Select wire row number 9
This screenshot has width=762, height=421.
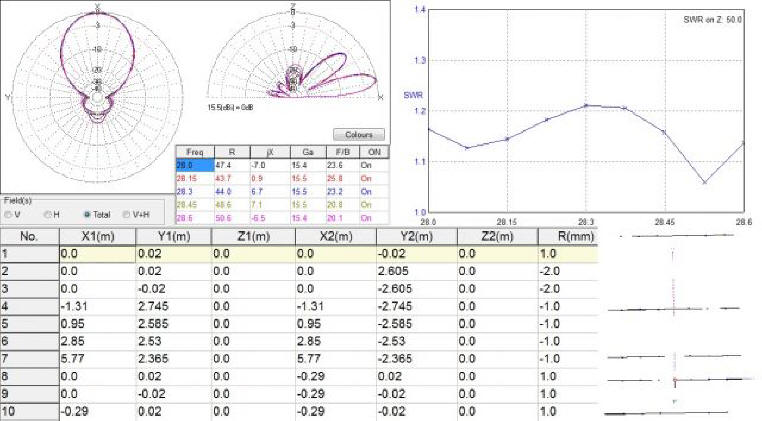click(x=29, y=394)
